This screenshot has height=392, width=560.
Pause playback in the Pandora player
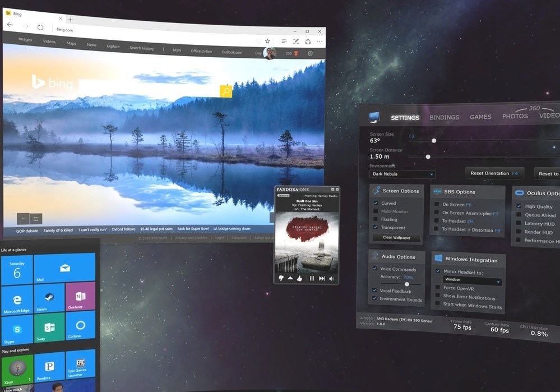pos(312,278)
